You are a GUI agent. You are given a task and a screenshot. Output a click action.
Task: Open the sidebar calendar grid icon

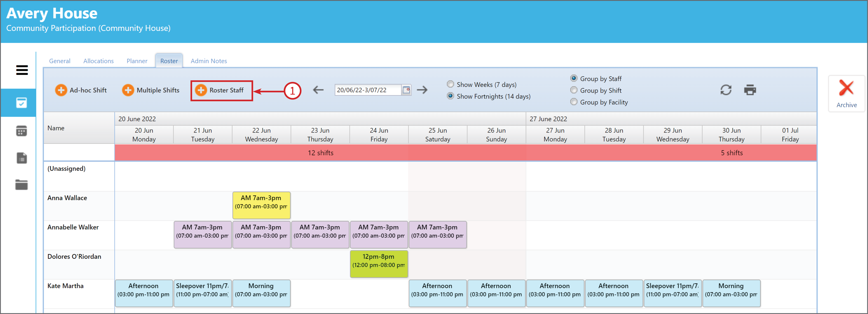22,131
